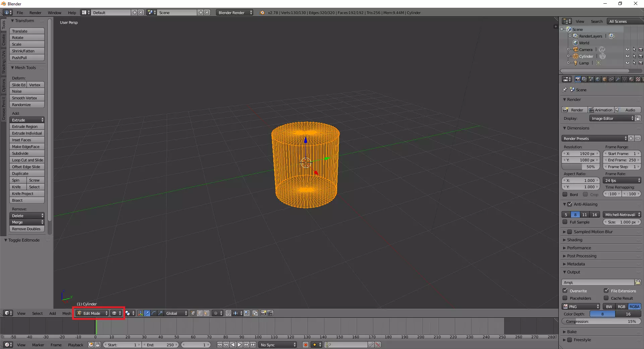
Task: Hide the Cylinder using its eye icon
Action: pos(627,56)
